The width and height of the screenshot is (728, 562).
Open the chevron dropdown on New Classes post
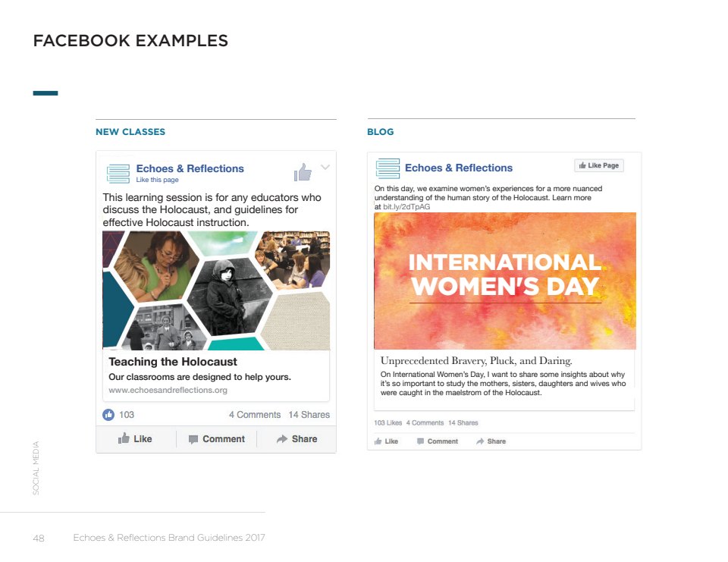pyautogui.click(x=325, y=167)
